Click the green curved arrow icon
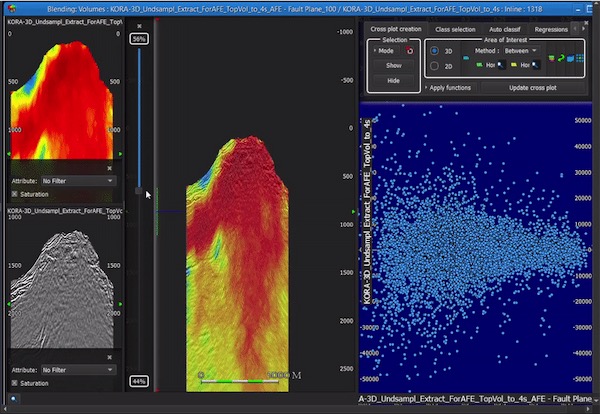Image resolution: width=600 pixels, height=414 pixels. tap(561, 58)
